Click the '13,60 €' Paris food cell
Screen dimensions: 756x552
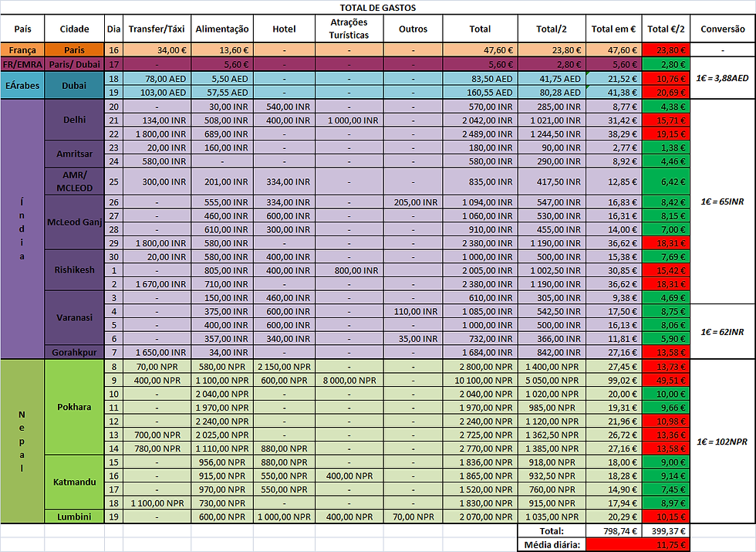[x=222, y=50]
